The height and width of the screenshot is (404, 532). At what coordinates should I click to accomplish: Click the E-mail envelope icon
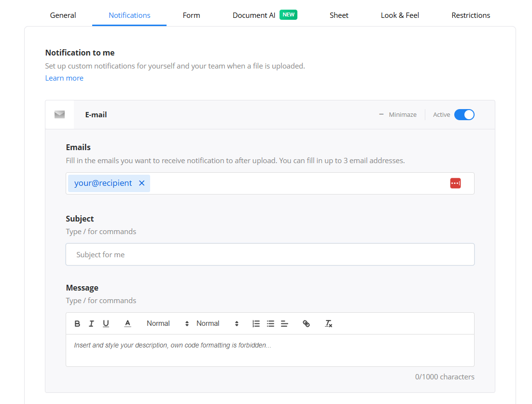(x=60, y=115)
